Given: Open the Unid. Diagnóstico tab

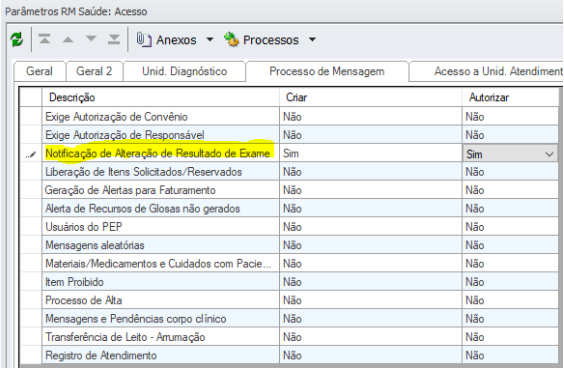Looking at the screenshot, I should 185,71.
